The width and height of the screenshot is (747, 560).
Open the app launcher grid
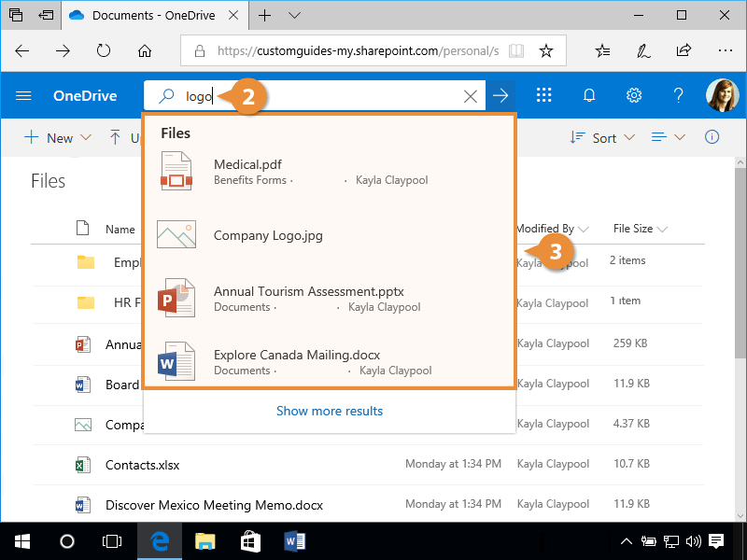[x=543, y=95]
